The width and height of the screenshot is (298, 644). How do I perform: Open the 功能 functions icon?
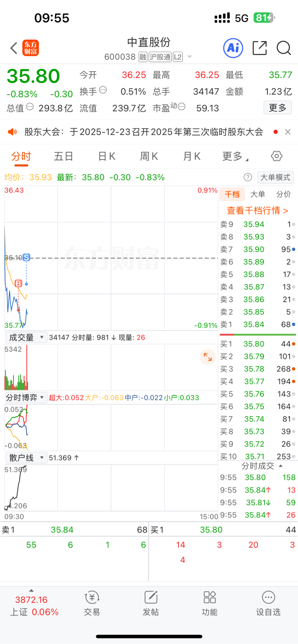pos(210,604)
